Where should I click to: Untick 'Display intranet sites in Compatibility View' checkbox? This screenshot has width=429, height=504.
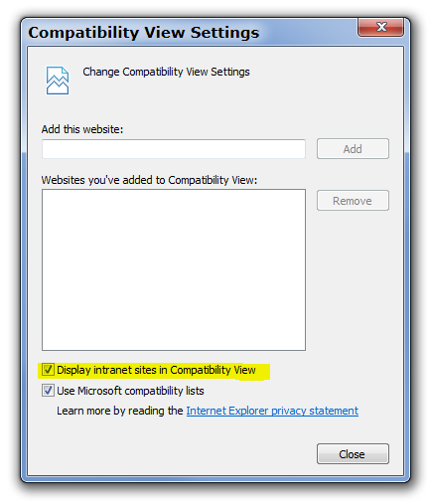click(48, 370)
